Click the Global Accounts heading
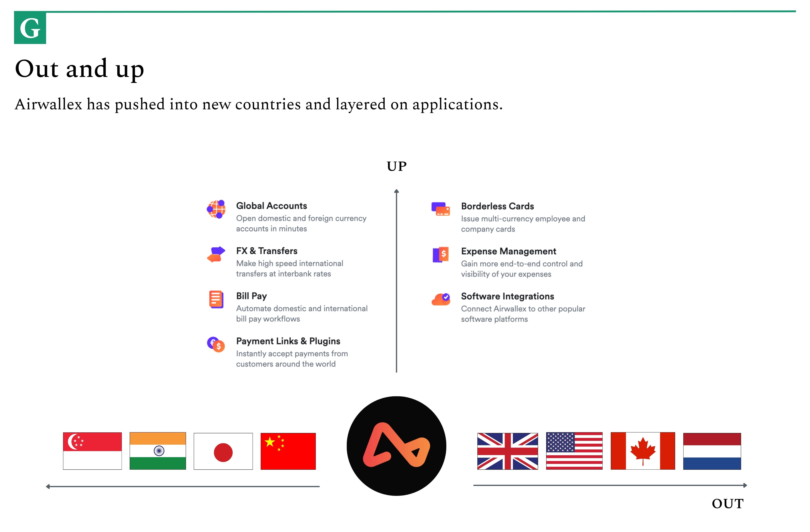Image resolution: width=810 pixels, height=532 pixels. pyautogui.click(x=272, y=206)
